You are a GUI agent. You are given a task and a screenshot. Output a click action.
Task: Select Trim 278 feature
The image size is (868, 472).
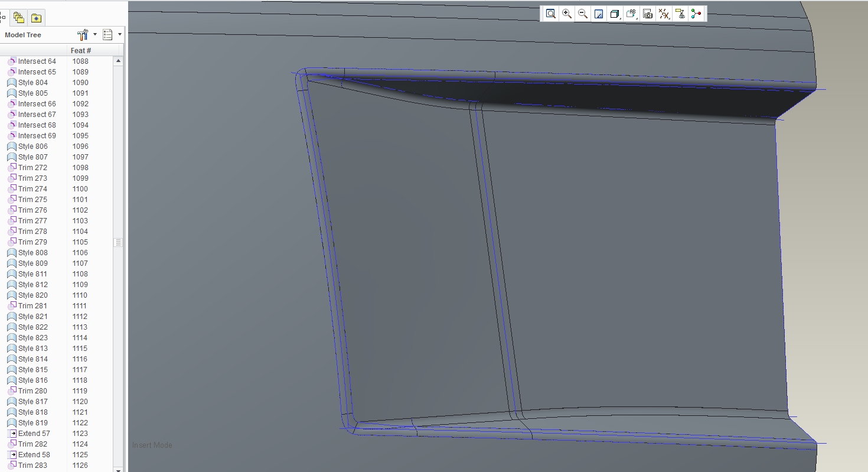pyautogui.click(x=32, y=232)
